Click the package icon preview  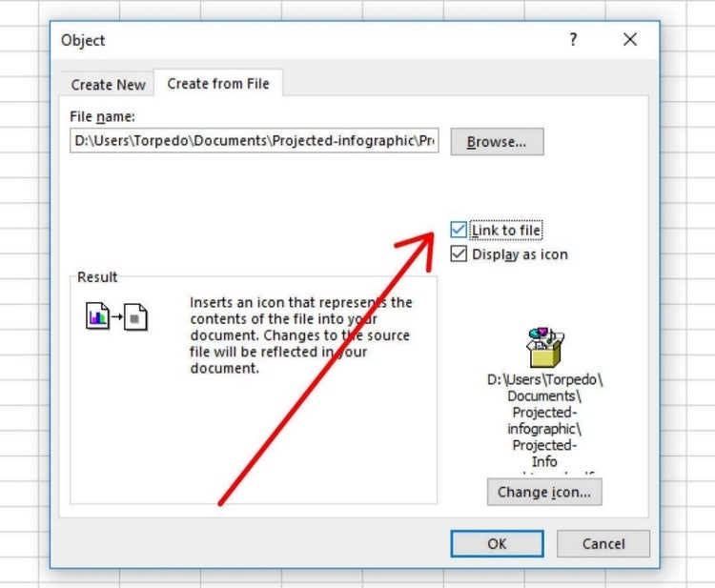545,347
